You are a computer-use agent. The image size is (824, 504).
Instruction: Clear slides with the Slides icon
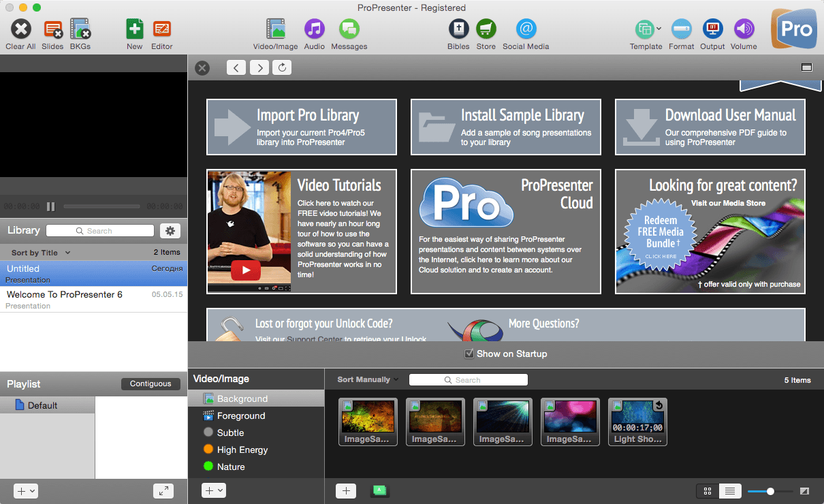coord(52,29)
